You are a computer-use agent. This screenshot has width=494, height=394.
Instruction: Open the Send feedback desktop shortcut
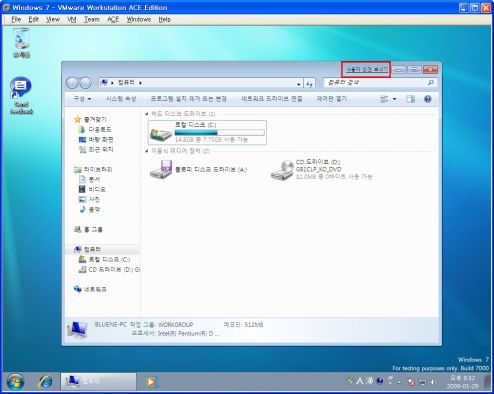pos(21,96)
